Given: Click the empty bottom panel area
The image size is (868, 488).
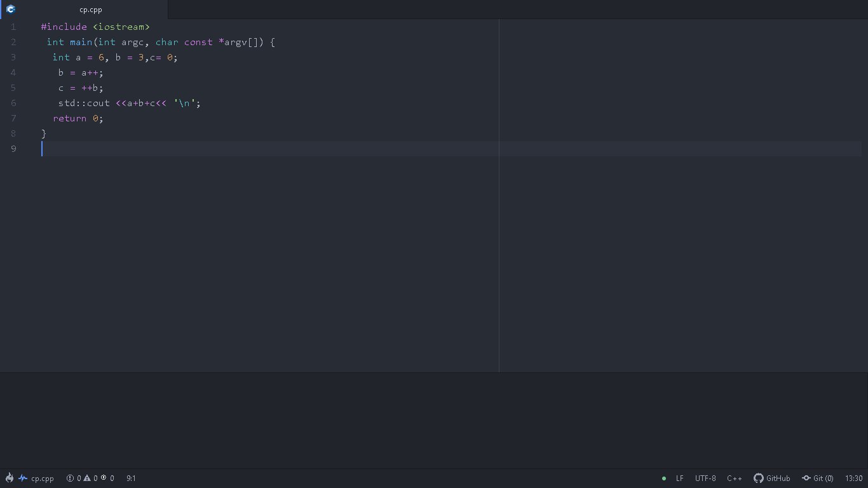Looking at the screenshot, I should 434,421.
